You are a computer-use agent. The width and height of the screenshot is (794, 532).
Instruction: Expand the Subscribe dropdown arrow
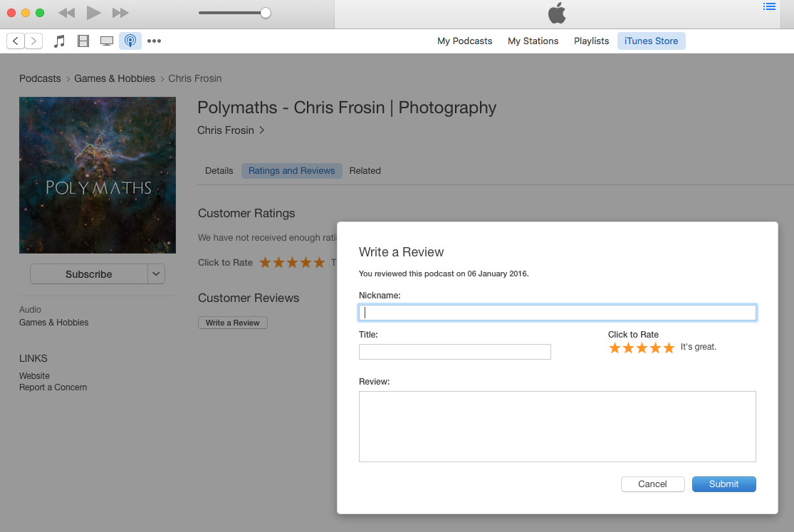pyautogui.click(x=157, y=274)
